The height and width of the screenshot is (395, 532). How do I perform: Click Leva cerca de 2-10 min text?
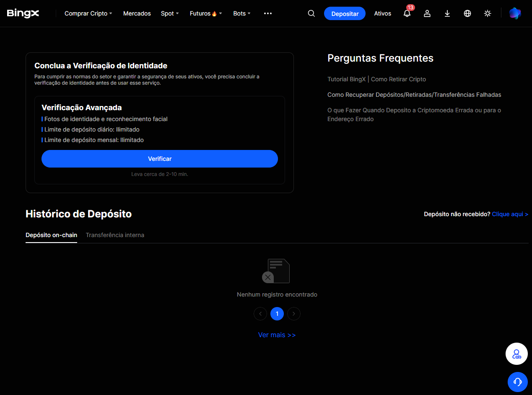(x=160, y=174)
